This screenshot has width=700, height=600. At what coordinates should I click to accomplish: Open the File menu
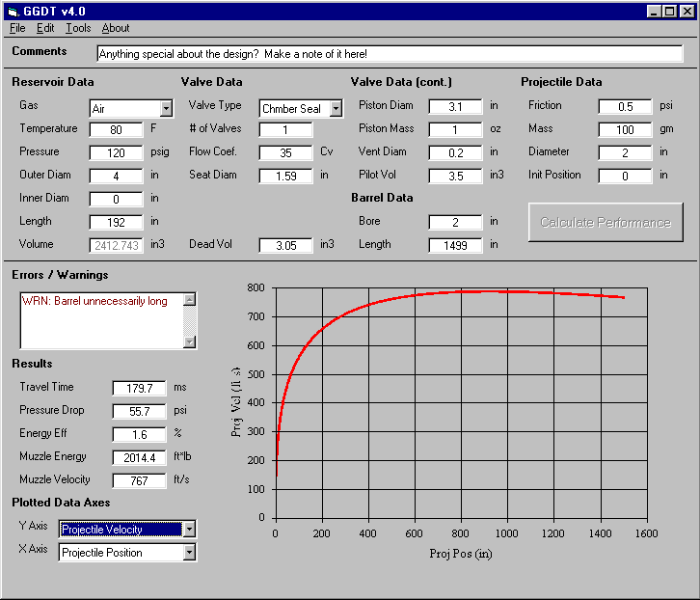tap(17, 28)
